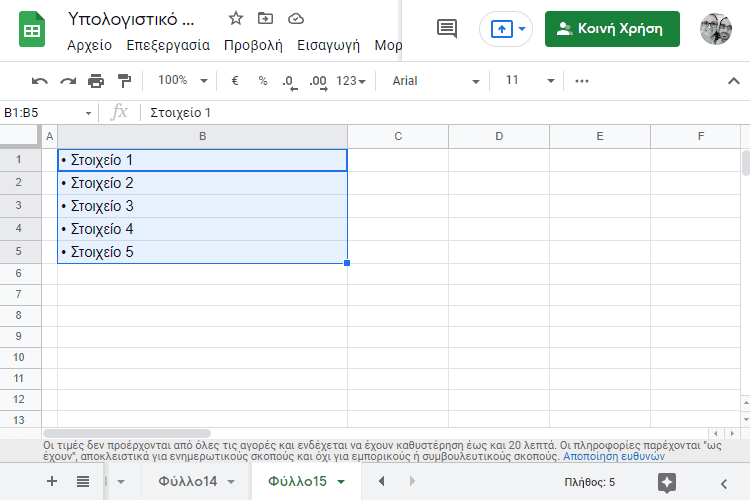The image size is (750, 500).
Task: Increase decimal places
Action: point(318,81)
